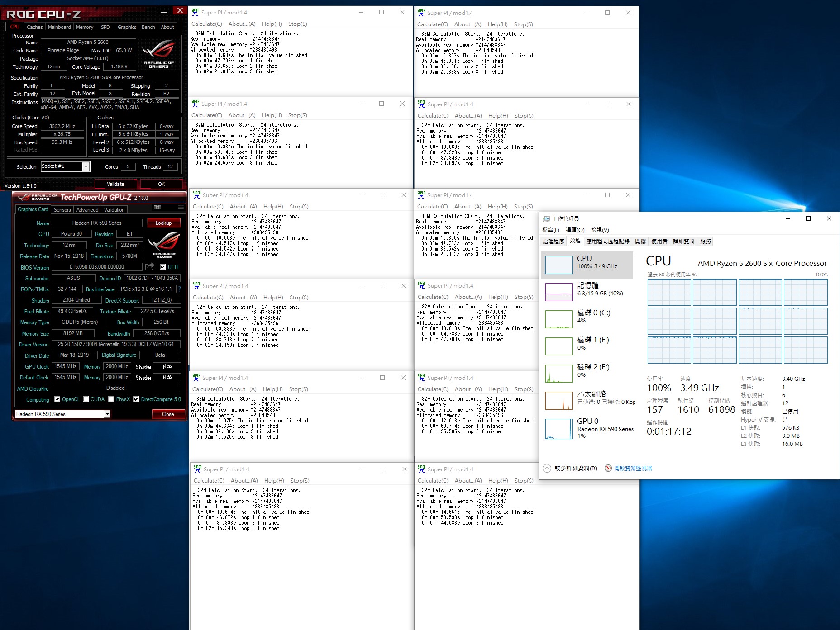840x630 pixels.
Task: Click Bandwidth value 256.0 GB/s
Action: pyautogui.click(x=157, y=333)
